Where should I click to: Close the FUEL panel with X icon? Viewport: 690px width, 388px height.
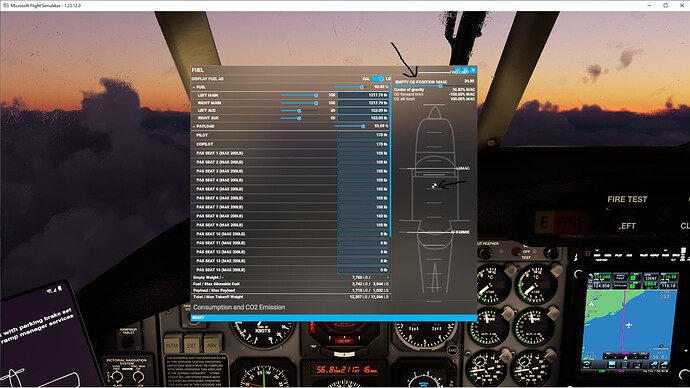(473, 70)
